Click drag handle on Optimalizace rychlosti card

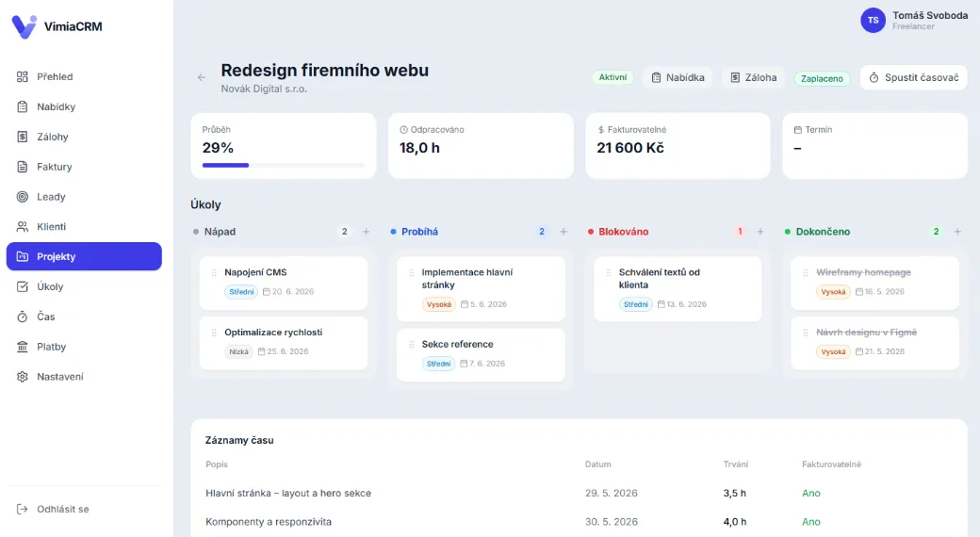coord(215,333)
